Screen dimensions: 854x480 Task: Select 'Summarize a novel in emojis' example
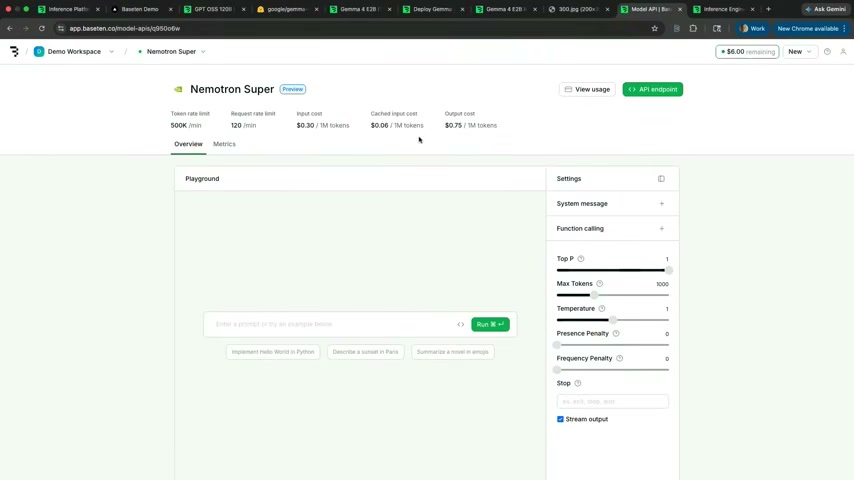click(453, 352)
